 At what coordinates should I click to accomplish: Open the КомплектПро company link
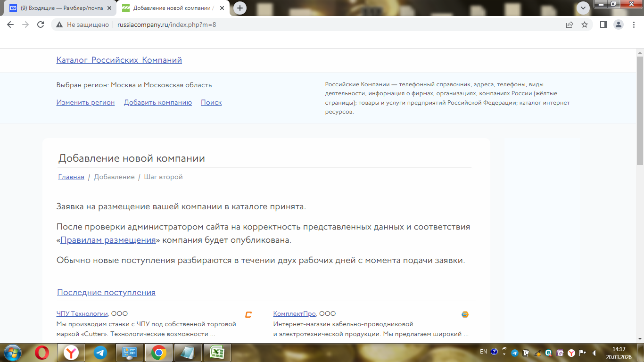[295, 313]
